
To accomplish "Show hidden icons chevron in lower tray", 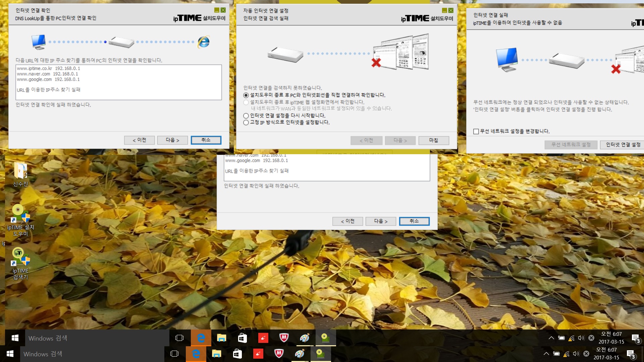I will [546, 354].
